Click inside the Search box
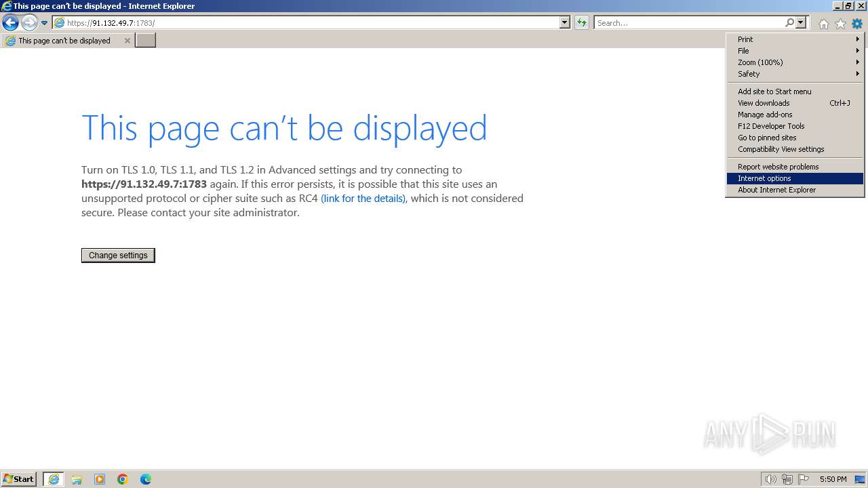 [690, 23]
